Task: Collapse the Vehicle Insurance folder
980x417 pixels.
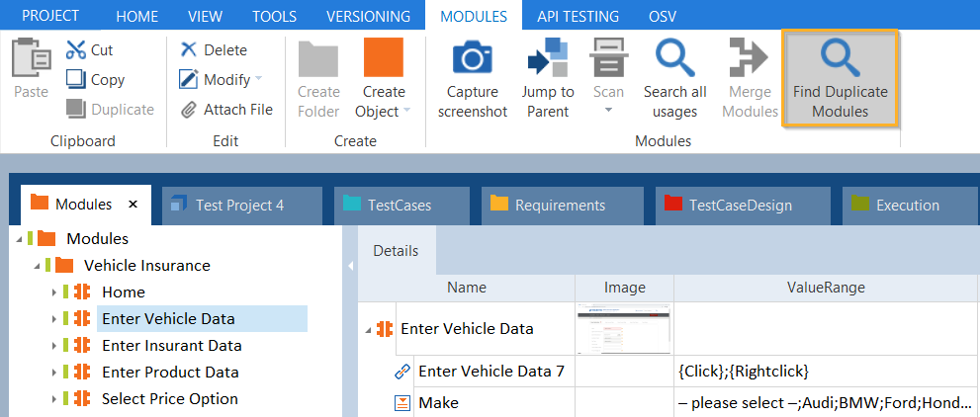Action: point(37,266)
